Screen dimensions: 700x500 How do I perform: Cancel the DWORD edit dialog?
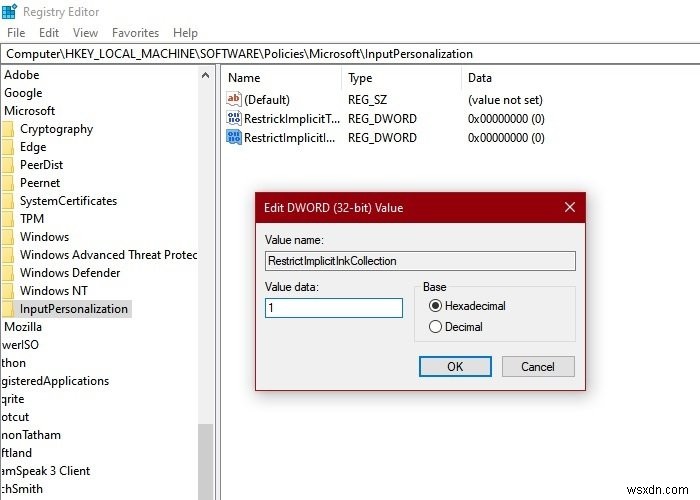538,367
